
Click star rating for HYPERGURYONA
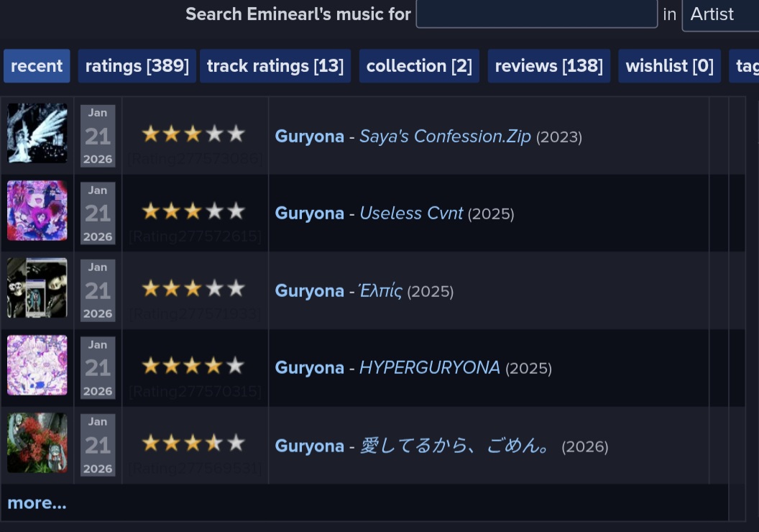point(193,366)
